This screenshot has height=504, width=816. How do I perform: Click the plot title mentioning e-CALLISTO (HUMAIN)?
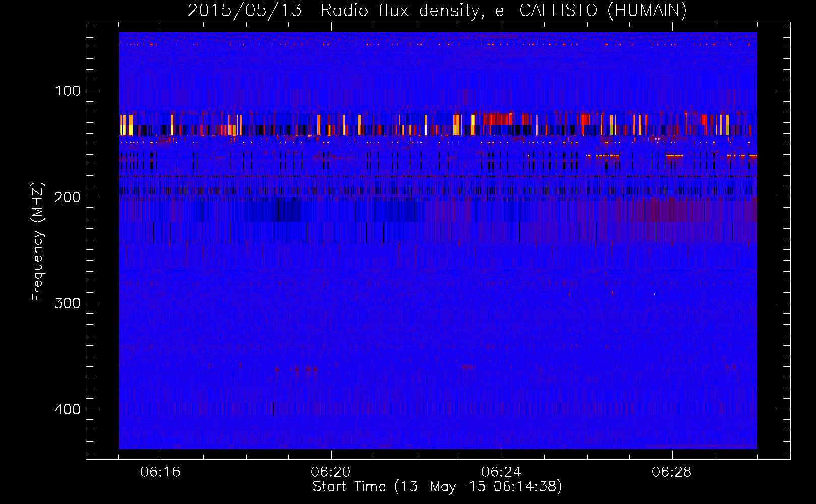pos(437,10)
